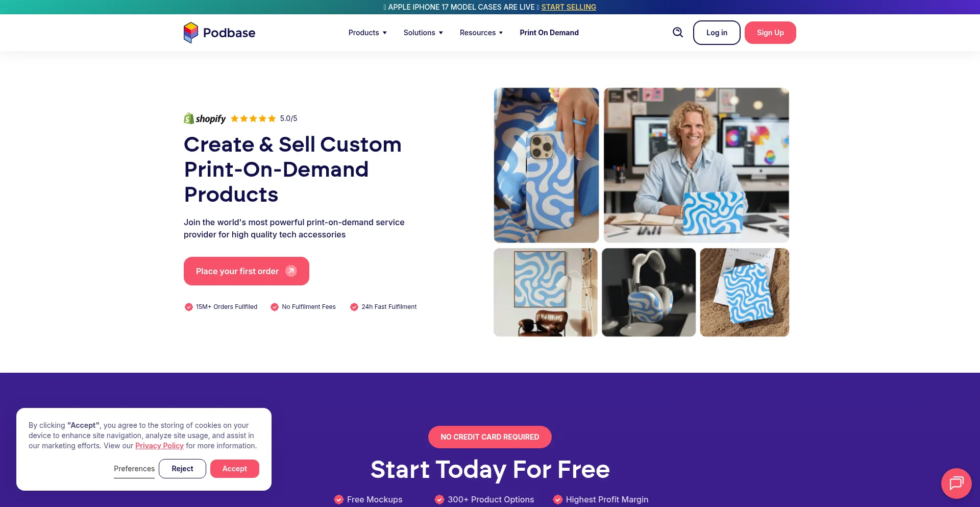The width and height of the screenshot is (980, 507).
Task: Accept cookies in the consent banner
Action: coord(235,469)
